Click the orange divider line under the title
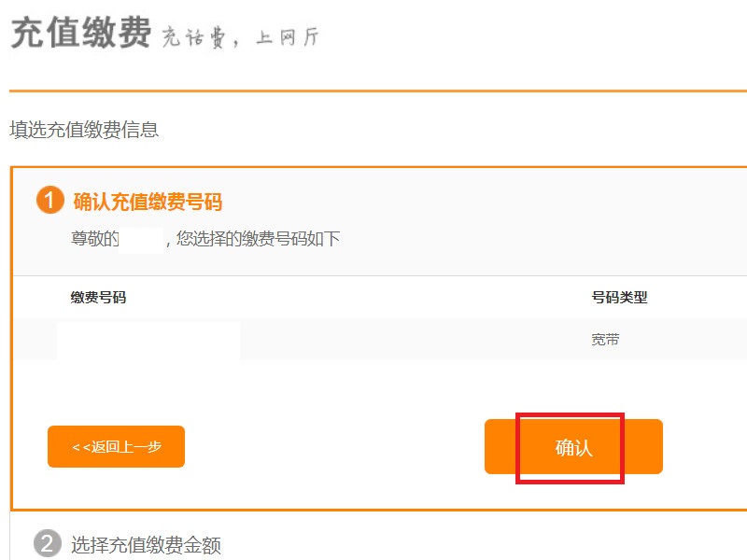The height and width of the screenshot is (560, 747). [378, 91]
